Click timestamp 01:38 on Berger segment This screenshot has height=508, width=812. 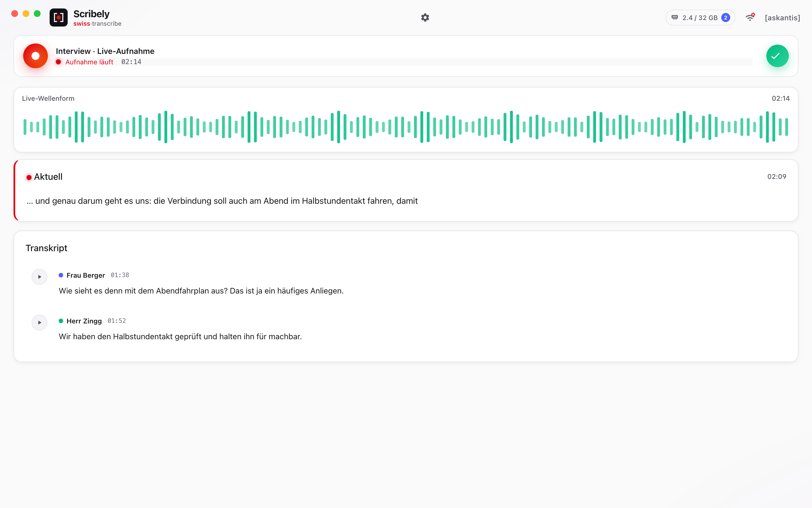tap(120, 275)
